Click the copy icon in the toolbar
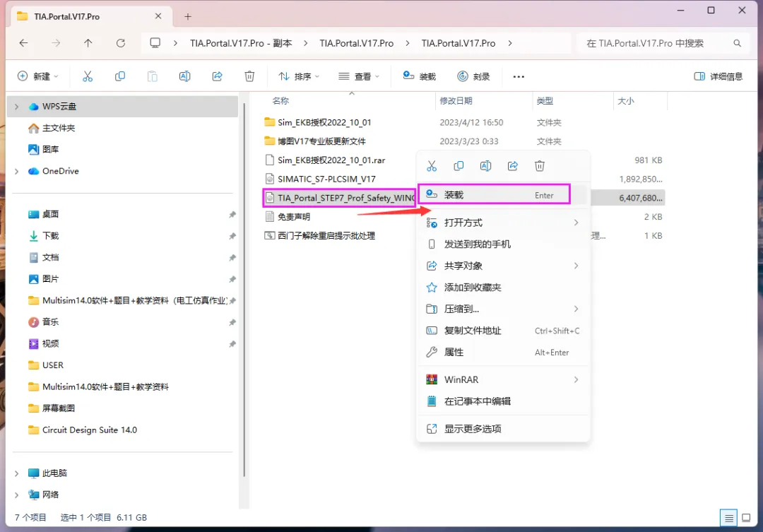 point(119,76)
